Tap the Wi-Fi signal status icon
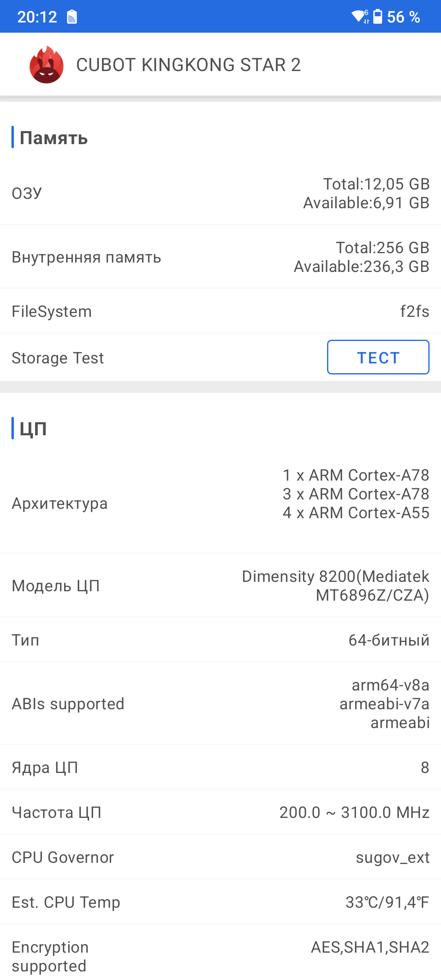 point(360,16)
